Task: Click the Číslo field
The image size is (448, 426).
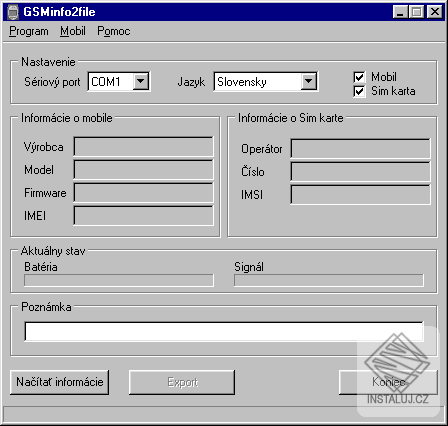Action: coord(360,171)
